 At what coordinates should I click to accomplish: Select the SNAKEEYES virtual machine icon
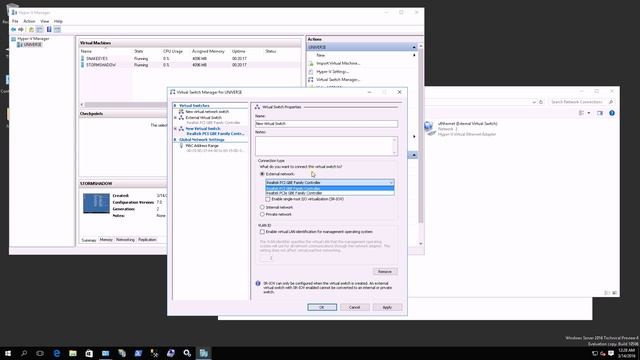click(83, 59)
